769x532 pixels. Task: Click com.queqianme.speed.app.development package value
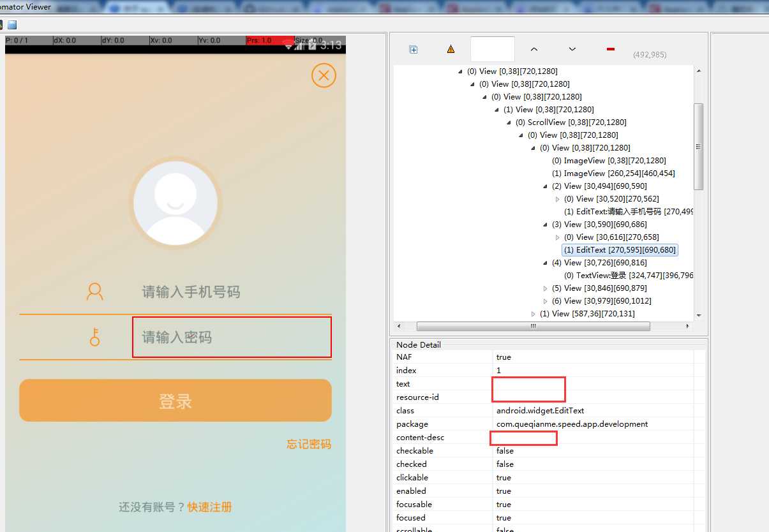(x=572, y=424)
